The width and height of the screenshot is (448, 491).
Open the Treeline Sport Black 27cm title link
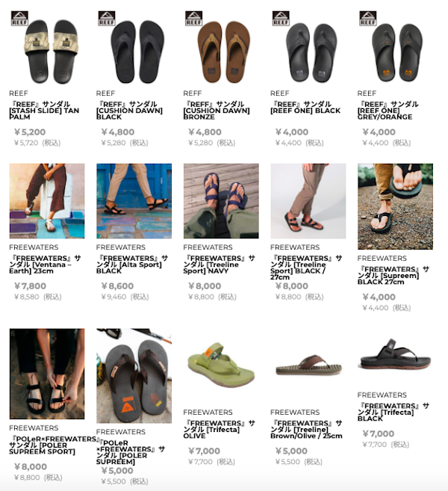[x=306, y=268]
